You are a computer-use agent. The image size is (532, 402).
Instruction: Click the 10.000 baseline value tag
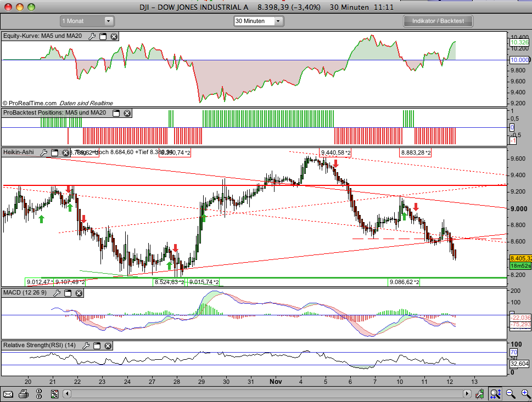(519, 60)
